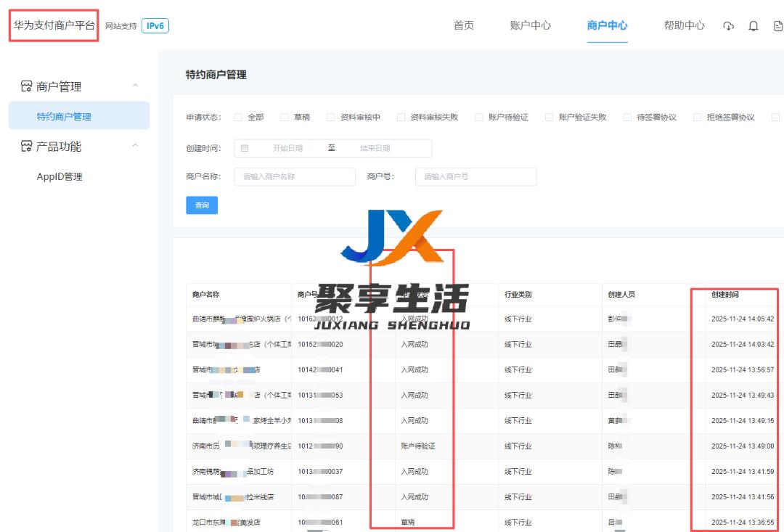Screen dimensions: 784x532
Task: Click inside the 商户名称 input field
Action: 293,176
